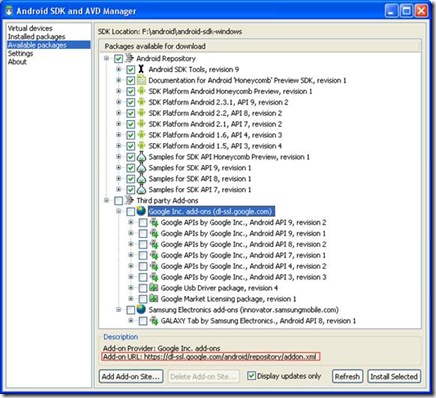Click the Google APIs API 7 add-on icon
This screenshot has height=398, width=436.
point(154,255)
